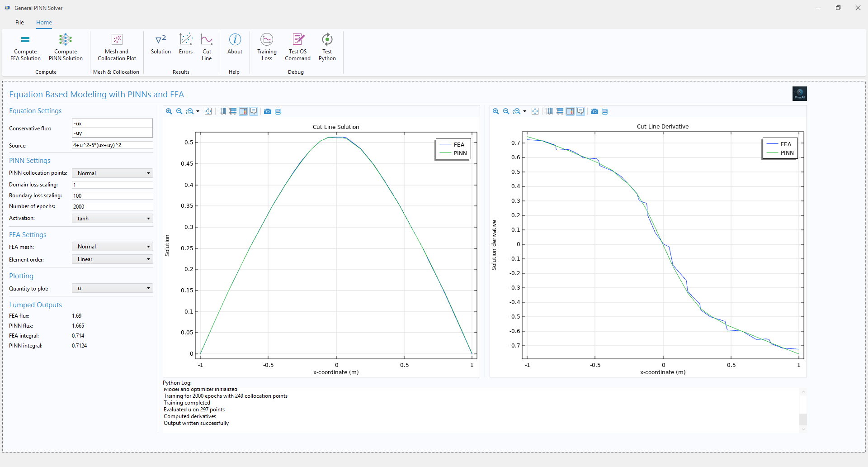Expand the PINN collocation points dropdown

pyautogui.click(x=113, y=173)
